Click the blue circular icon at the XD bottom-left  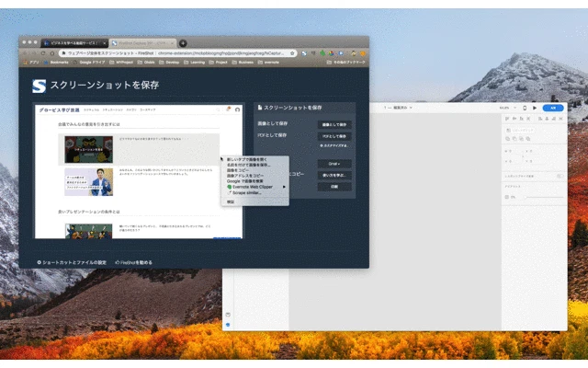click(x=228, y=325)
